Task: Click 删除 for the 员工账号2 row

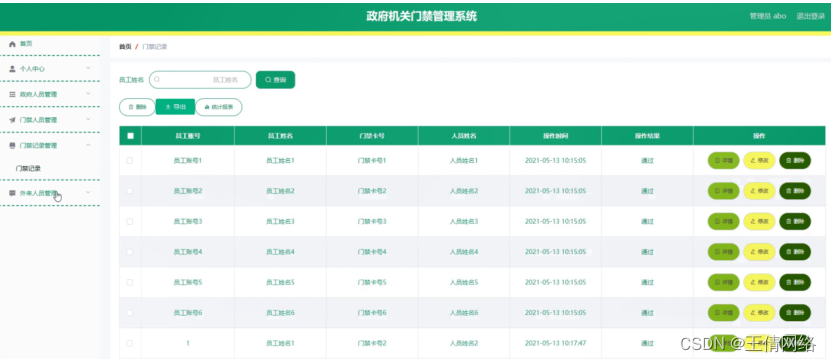Action: point(795,191)
